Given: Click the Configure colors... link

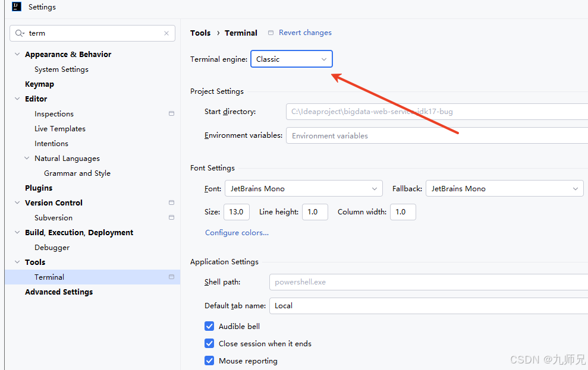Looking at the screenshot, I should coord(237,233).
